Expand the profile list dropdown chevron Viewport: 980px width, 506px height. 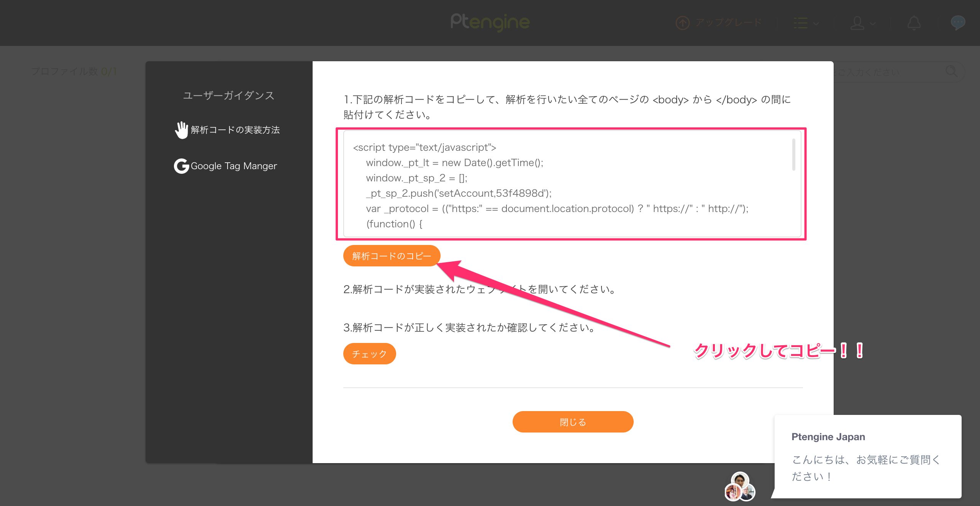pyautogui.click(x=816, y=24)
